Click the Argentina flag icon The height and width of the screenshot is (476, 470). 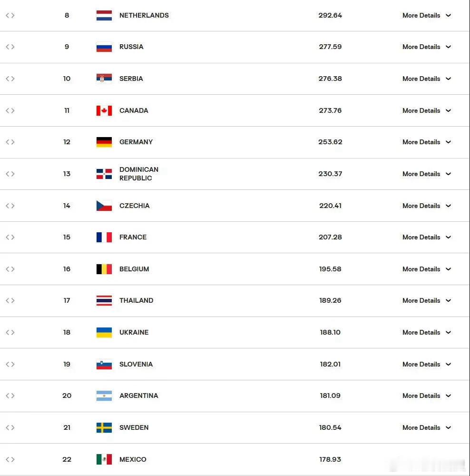click(104, 396)
